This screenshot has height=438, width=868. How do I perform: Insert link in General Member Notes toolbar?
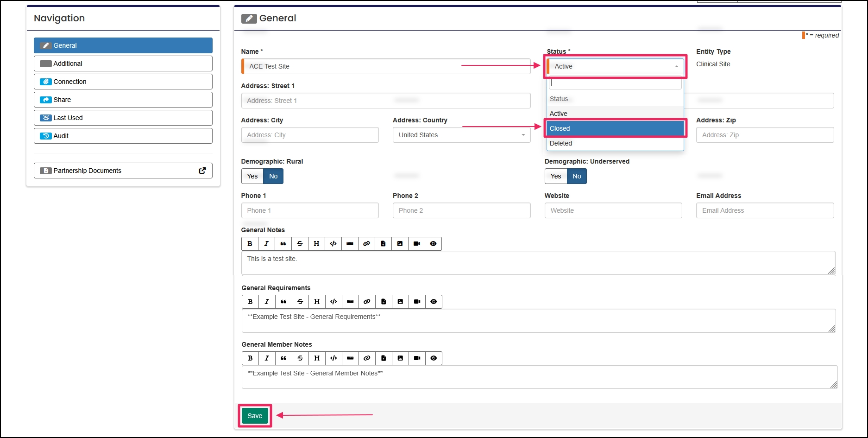coord(367,358)
